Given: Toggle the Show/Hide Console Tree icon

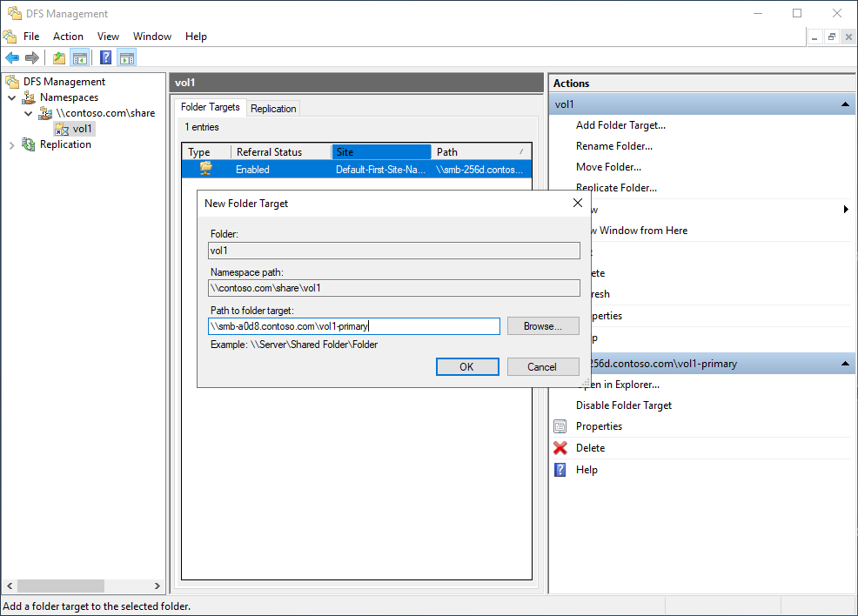Looking at the screenshot, I should [x=80, y=57].
